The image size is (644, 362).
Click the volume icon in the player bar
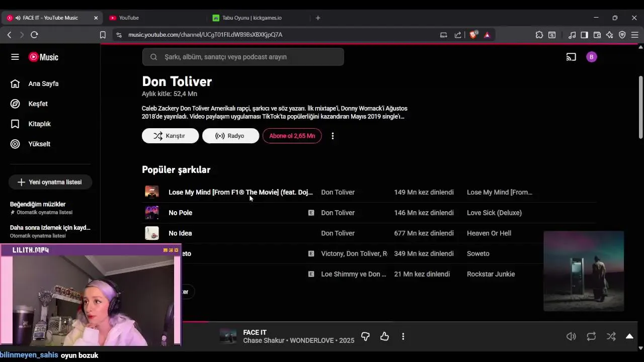(x=571, y=336)
